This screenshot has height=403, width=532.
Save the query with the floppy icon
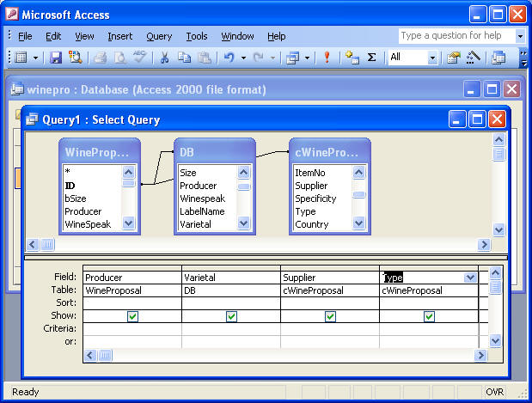pyautogui.click(x=56, y=58)
